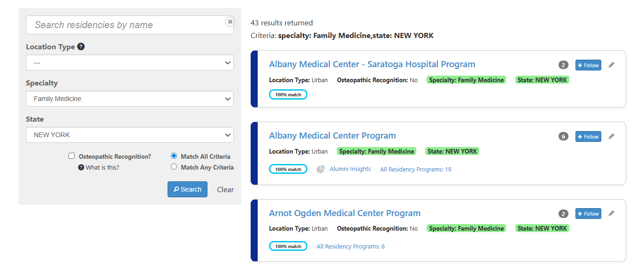Expand the Specialty dropdown showing Family Medicine
This screenshot has width=644, height=264.
(x=130, y=99)
